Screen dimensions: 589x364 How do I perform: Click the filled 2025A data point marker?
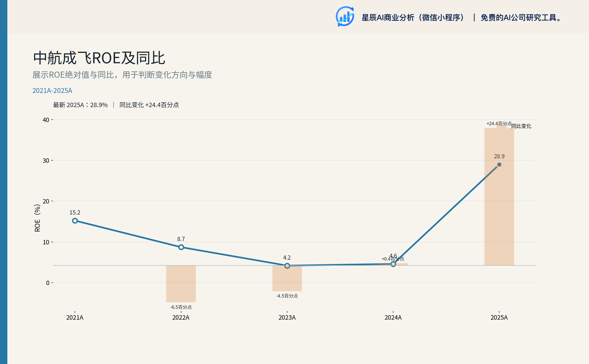499,165
